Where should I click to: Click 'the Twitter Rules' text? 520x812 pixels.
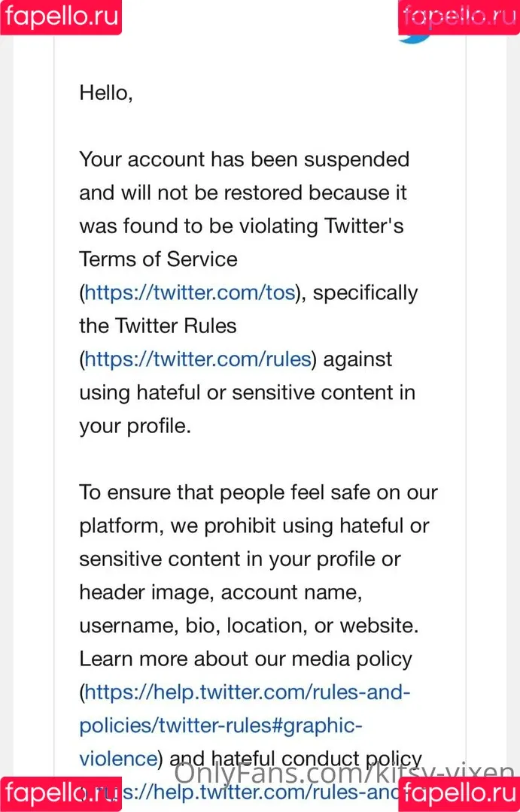click(x=157, y=326)
